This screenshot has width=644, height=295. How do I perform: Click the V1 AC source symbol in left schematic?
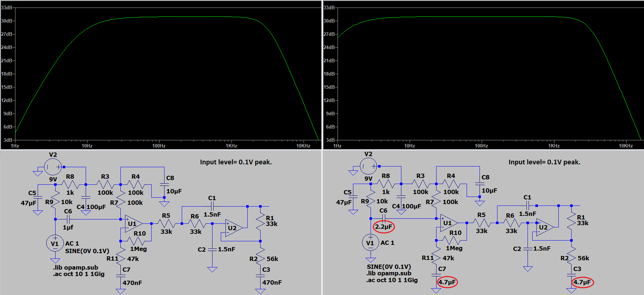55,243
